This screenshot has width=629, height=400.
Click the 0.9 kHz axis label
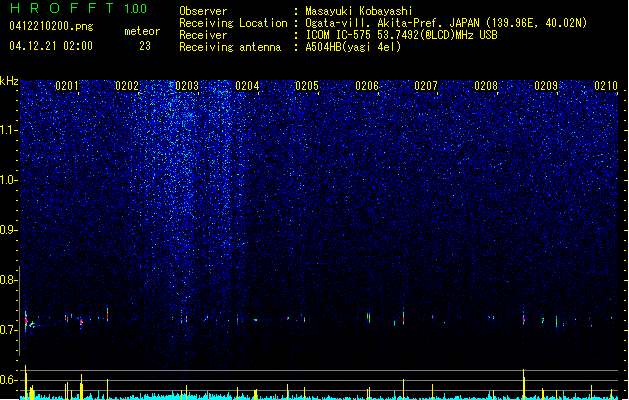pyautogui.click(x=8, y=230)
